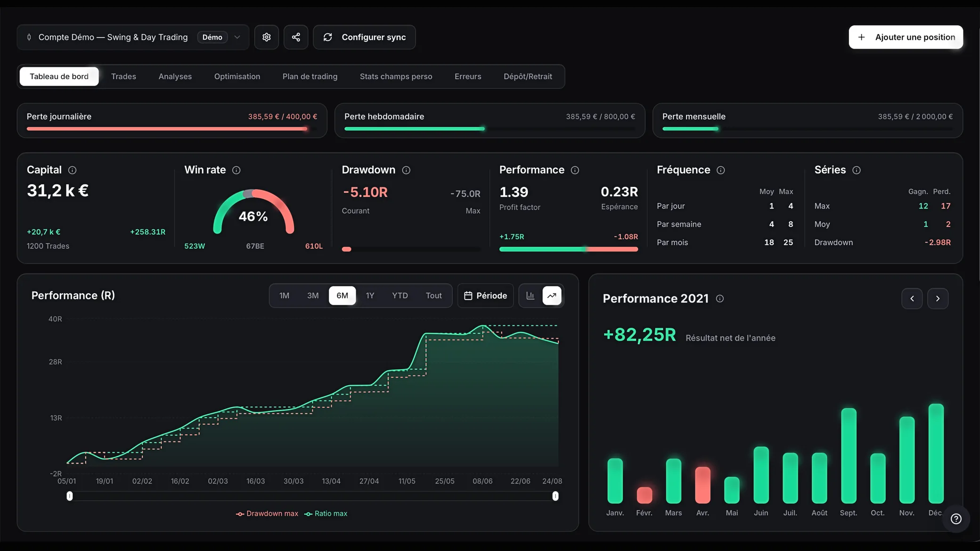Show the Drawdown info icon
Image resolution: width=980 pixels, height=551 pixels.
point(406,170)
